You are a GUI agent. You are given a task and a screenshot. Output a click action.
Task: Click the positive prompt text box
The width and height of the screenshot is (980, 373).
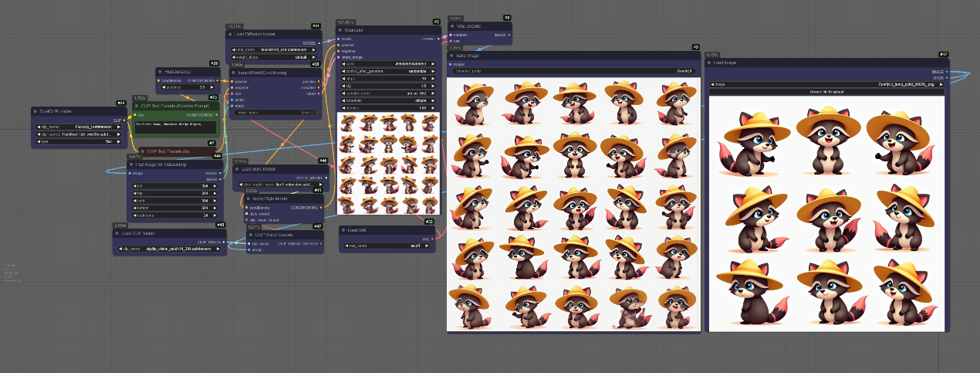(x=177, y=127)
